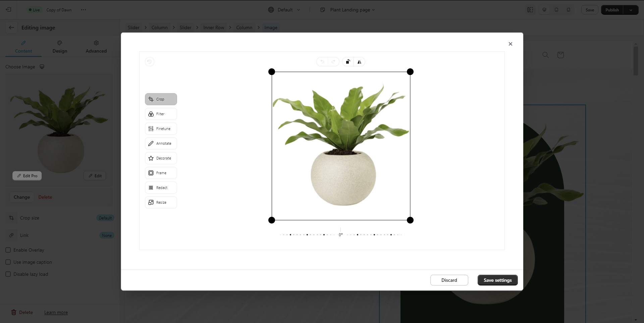
Task: Switch to mobile preview icon
Action: point(569,10)
